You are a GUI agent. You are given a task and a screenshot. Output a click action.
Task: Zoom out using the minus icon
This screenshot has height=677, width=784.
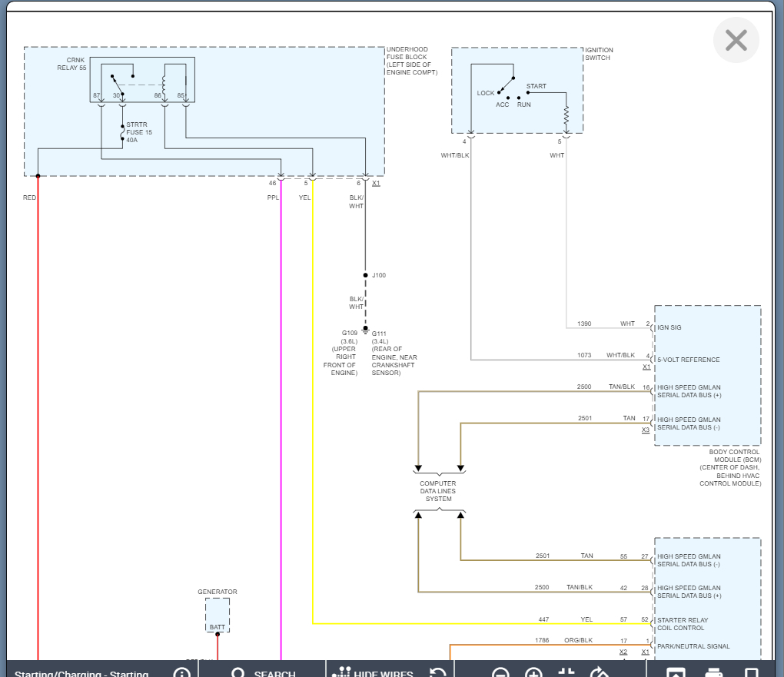tap(500, 673)
